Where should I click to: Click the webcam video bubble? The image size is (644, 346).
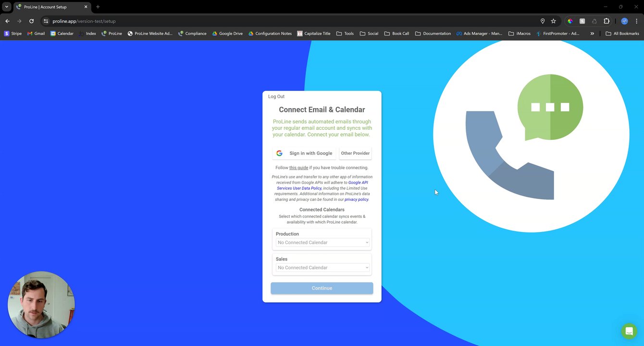[x=41, y=305]
